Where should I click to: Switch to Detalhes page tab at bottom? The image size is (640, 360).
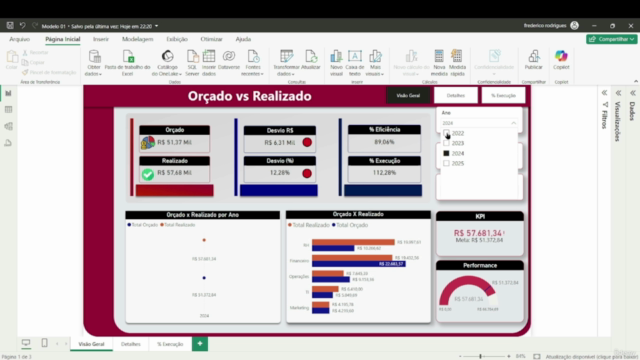(131, 344)
